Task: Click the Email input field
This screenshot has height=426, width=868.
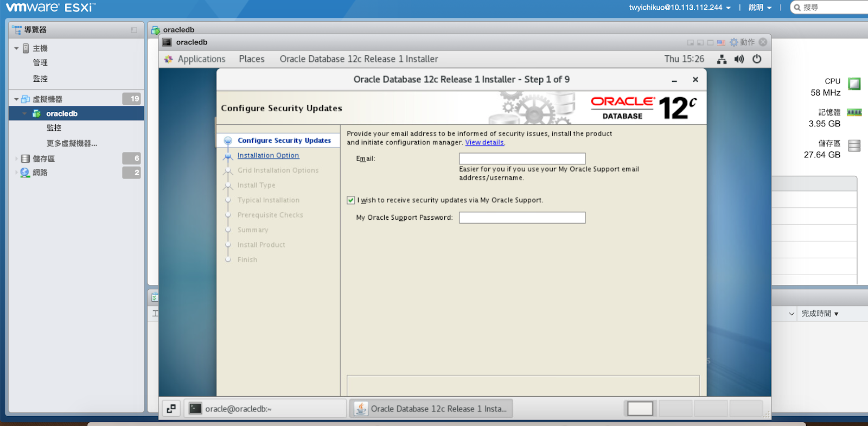Action: [x=522, y=158]
